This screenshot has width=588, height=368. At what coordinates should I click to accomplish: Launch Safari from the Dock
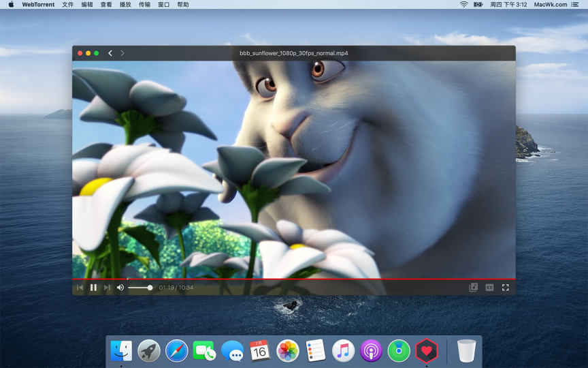(x=177, y=351)
